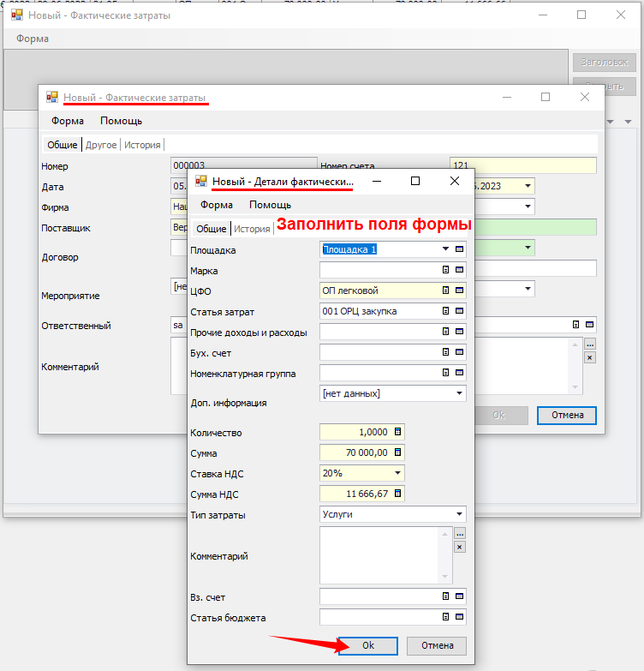The image size is (644, 671).
Task: Clear detail Комментарий with the x button
Action: [460, 547]
